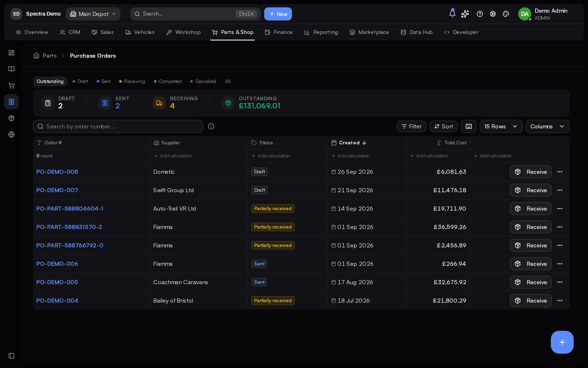Click the info icon beside order search
This screenshot has width=588, height=368.
point(211,126)
